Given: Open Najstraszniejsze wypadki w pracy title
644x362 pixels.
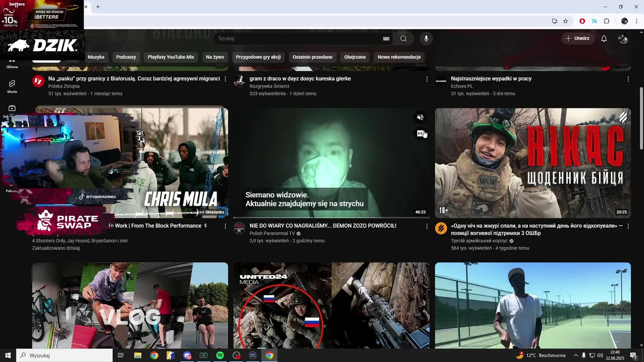Looking at the screenshot, I should coord(491,78).
